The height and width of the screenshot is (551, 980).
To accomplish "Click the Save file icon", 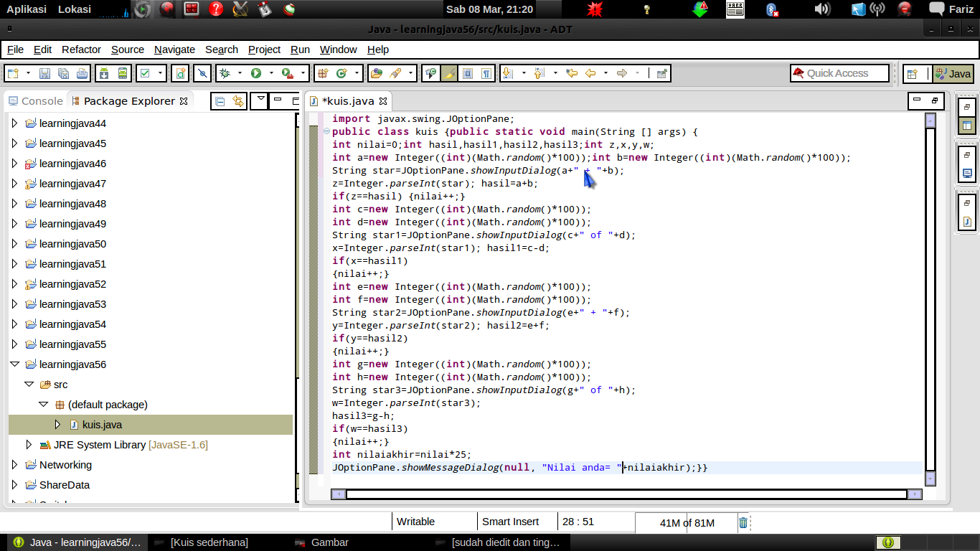I will [x=44, y=73].
